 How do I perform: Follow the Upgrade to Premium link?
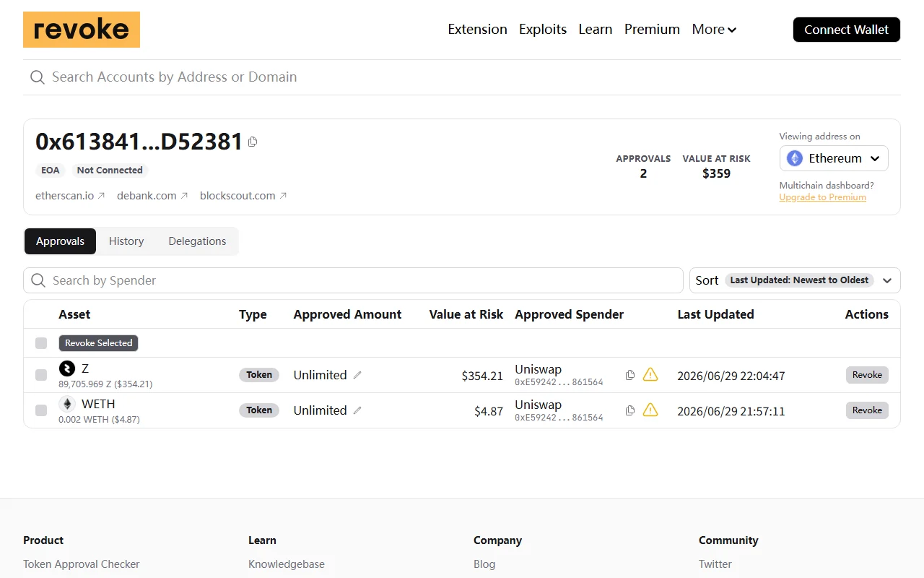pyautogui.click(x=822, y=197)
